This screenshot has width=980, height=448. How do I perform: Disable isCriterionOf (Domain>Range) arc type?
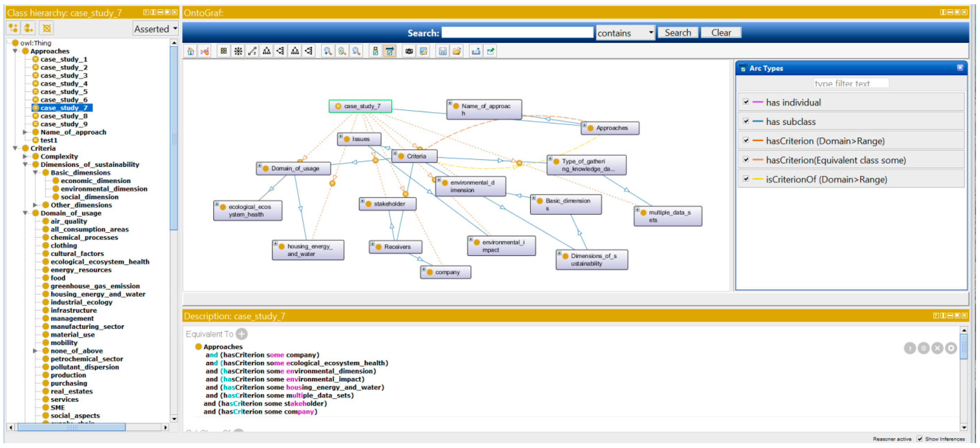[746, 179]
